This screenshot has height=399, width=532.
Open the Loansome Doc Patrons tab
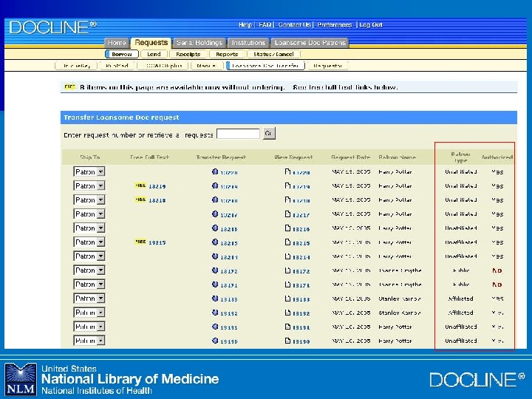[x=310, y=43]
